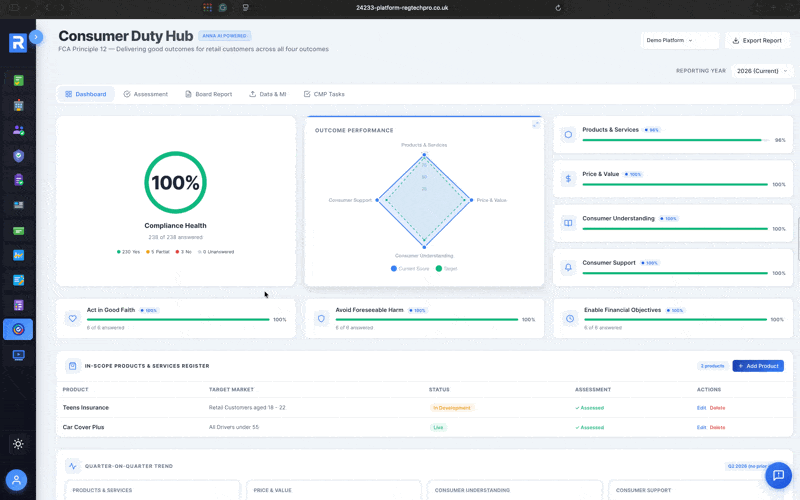Image resolution: width=800 pixels, height=500 pixels.
Task: Click the Price & Value dollar icon
Action: [x=568, y=179]
